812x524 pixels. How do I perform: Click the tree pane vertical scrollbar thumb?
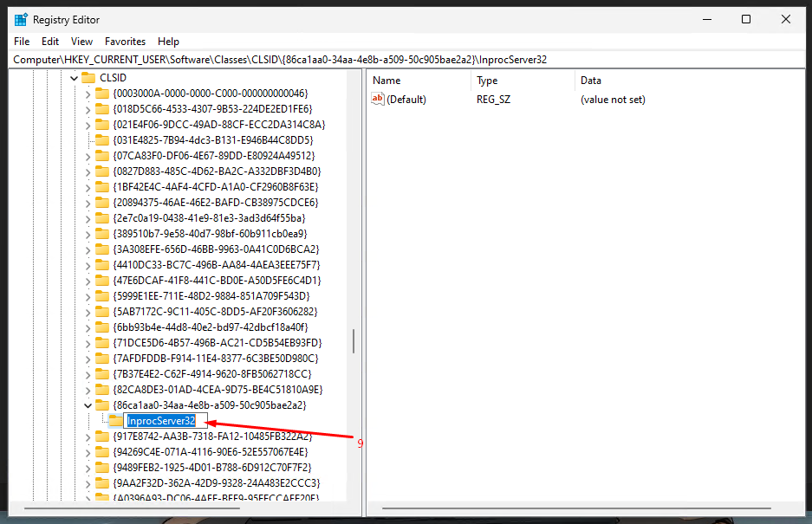click(x=353, y=340)
